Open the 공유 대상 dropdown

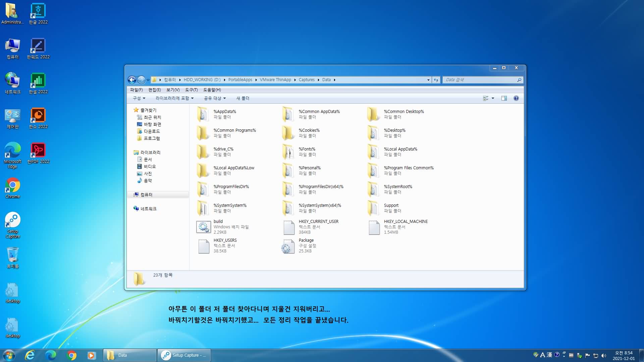click(x=215, y=98)
